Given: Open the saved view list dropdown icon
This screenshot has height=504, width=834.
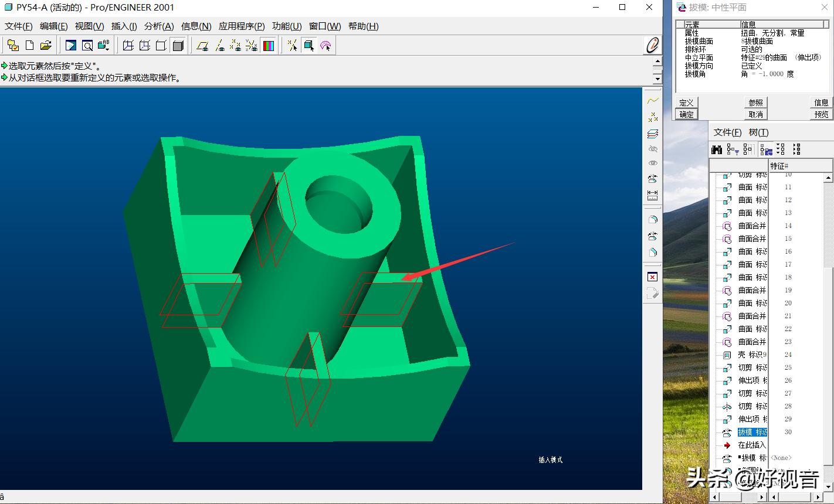Looking at the screenshot, I should coord(104,46).
